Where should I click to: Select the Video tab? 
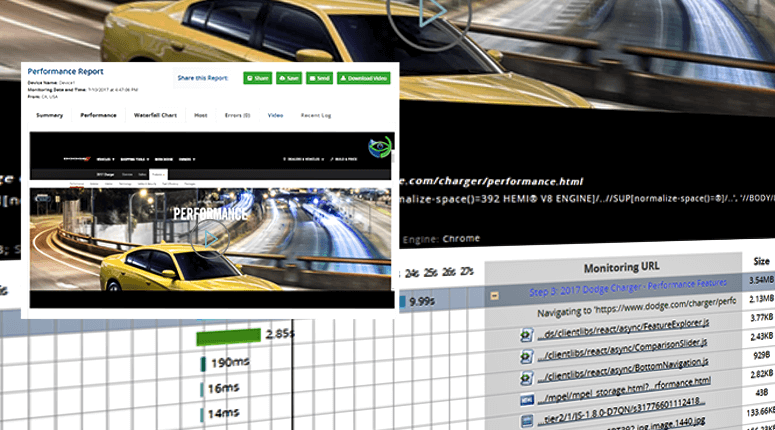tap(275, 115)
